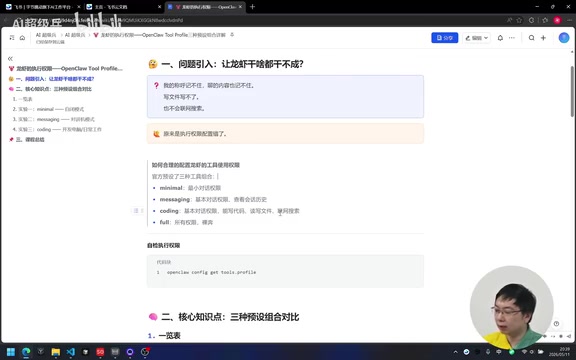Image resolution: width=576 pixels, height=360 pixels.
Task: Click code line 'openclaw config get tools.profile'
Action: click(x=211, y=272)
